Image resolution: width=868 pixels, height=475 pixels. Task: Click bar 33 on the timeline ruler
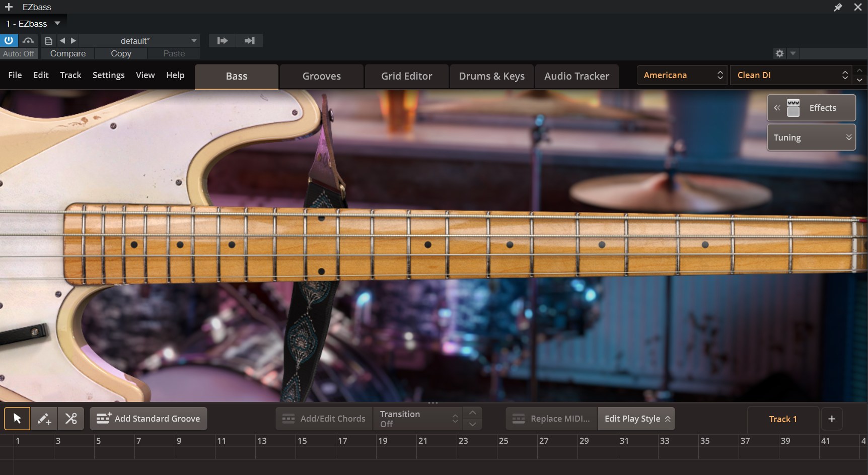point(665,441)
